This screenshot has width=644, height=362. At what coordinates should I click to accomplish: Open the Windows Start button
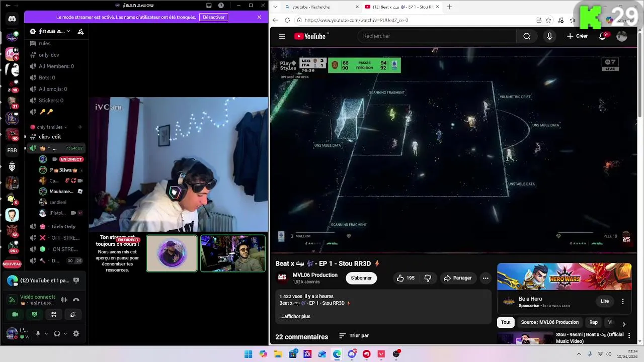pyautogui.click(x=248, y=354)
